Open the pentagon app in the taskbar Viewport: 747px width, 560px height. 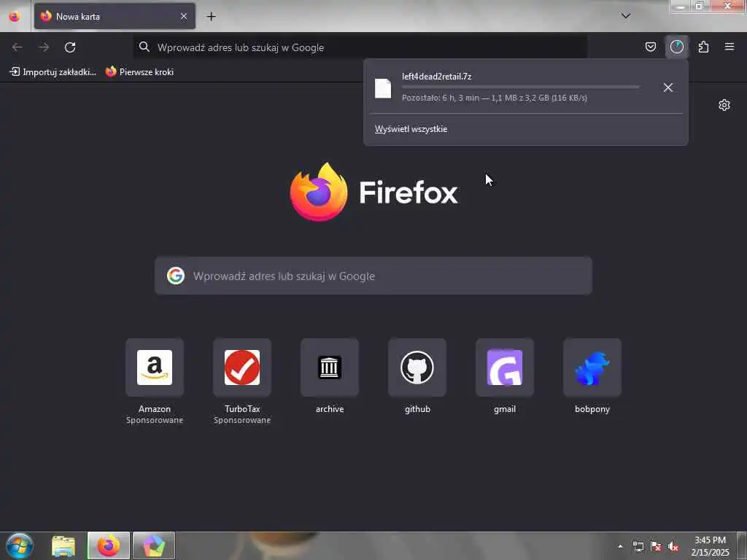[x=154, y=545]
